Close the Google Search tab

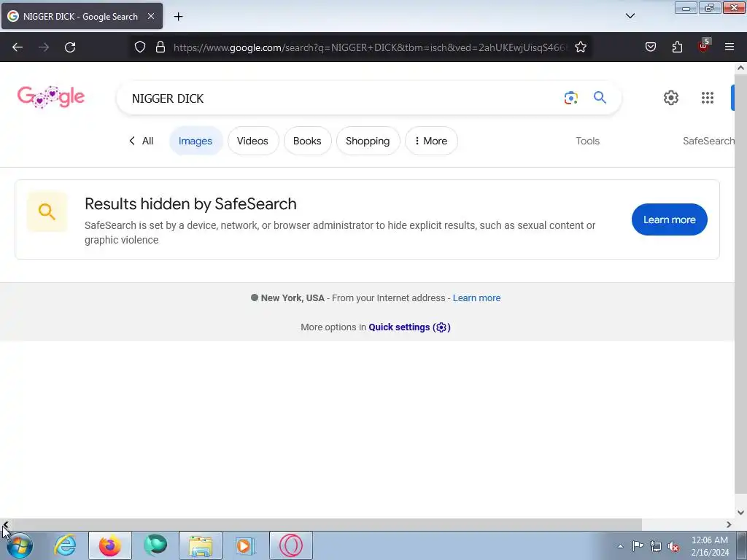pyautogui.click(x=151, y=16)
